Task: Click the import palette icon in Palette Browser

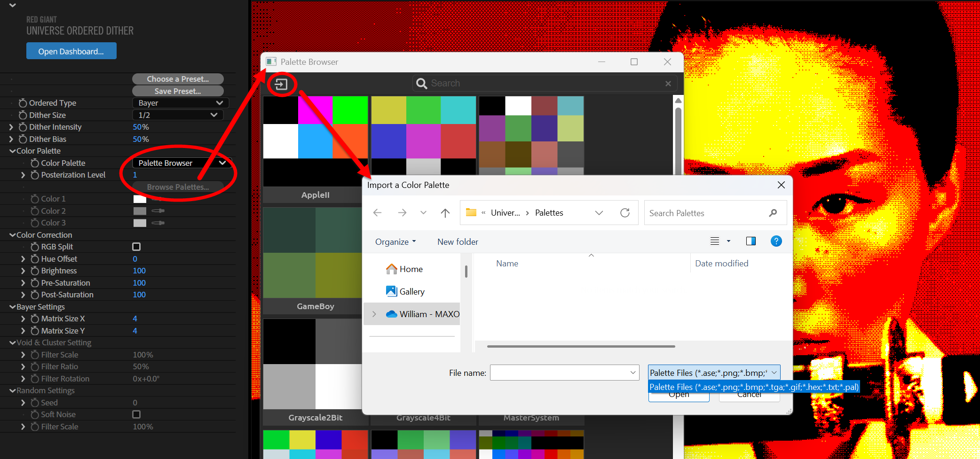Action: point(281,85)
